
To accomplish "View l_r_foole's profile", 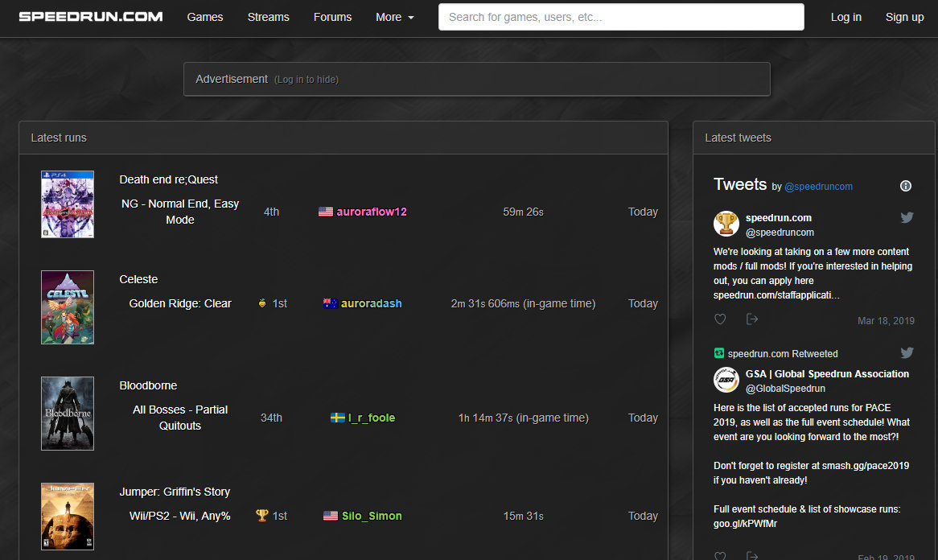I will click(372, 418).
